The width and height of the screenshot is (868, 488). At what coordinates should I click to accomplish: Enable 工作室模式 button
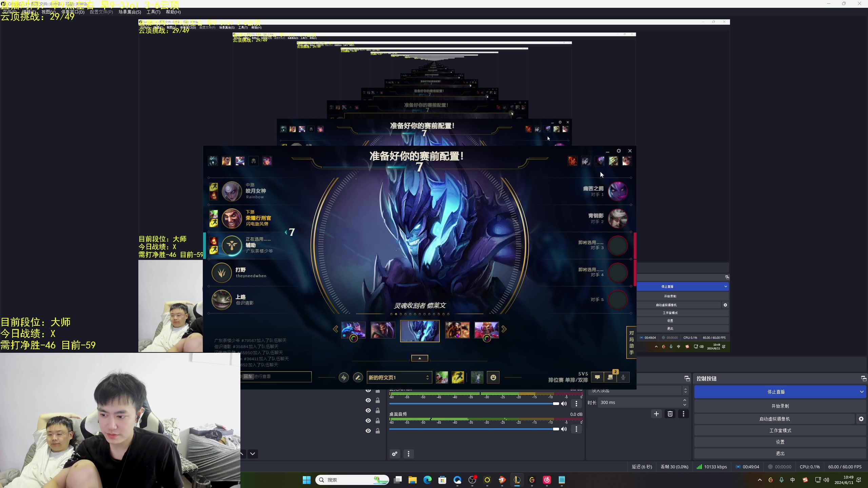pyautogui.click(x=780, y=430)
